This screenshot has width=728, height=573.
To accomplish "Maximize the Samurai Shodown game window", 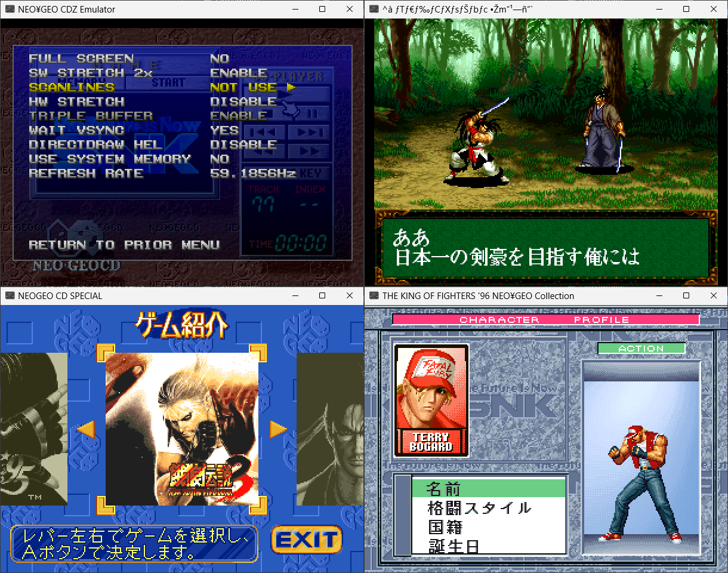I will click(686, 9).
